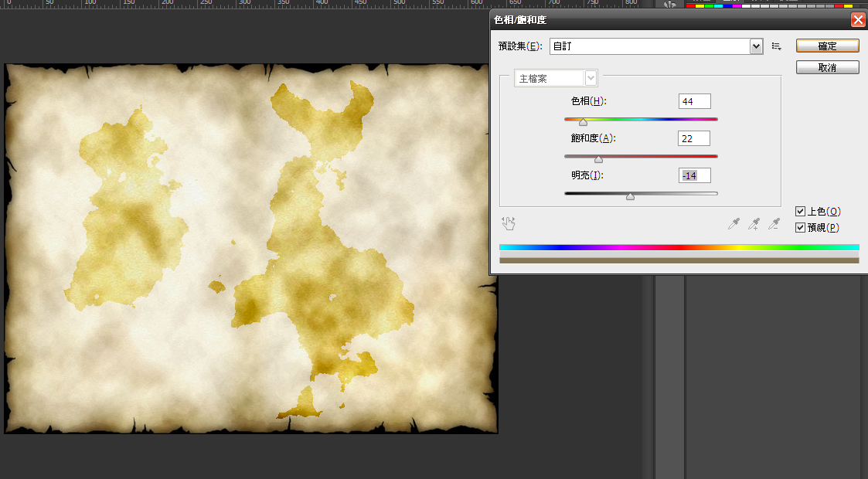Image resolution: width=868 pixels, height=479 pixels.
Task: Expand the 預設集 preset dropdown
Action: pyautogui.click(x=756, y=46)
